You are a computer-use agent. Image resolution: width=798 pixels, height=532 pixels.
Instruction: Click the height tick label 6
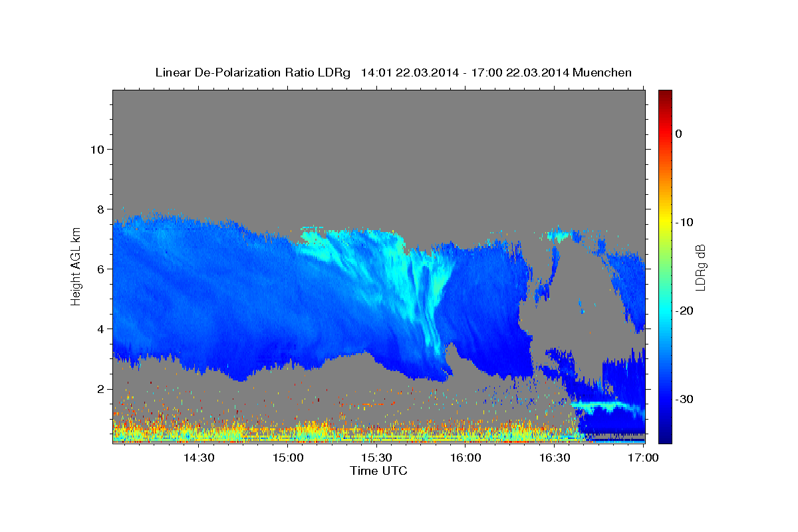[99, 269]
